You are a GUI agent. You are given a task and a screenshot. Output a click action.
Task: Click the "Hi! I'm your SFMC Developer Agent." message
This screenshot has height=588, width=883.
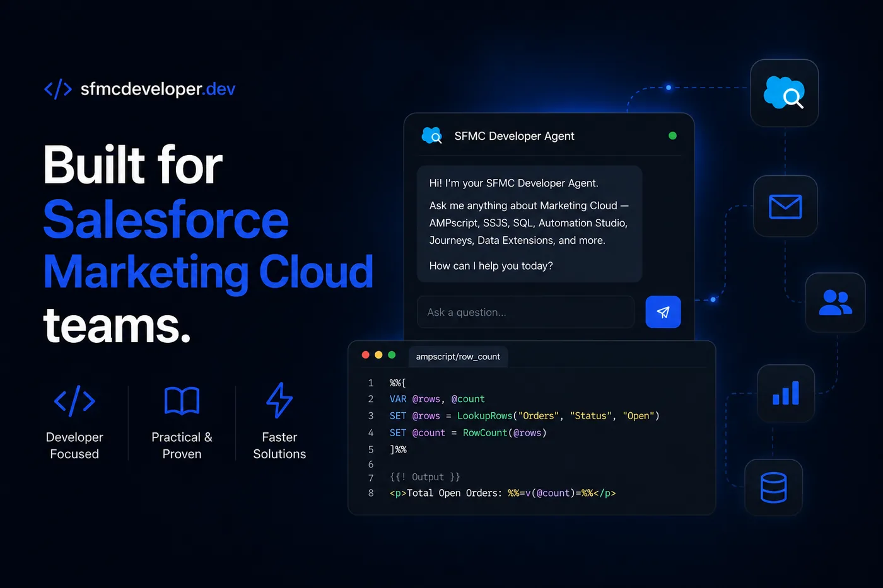[x=513, y=183]
